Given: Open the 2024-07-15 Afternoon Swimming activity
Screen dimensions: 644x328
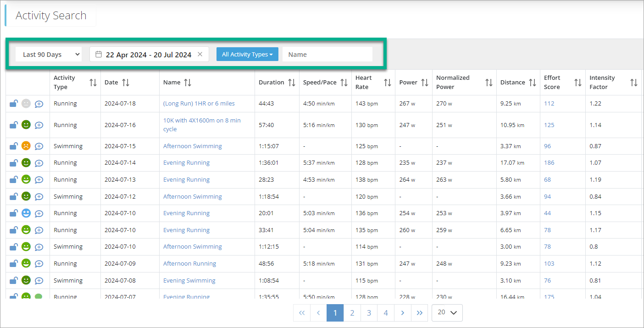Looking at the screenshot, I should (x=193, y=146).
